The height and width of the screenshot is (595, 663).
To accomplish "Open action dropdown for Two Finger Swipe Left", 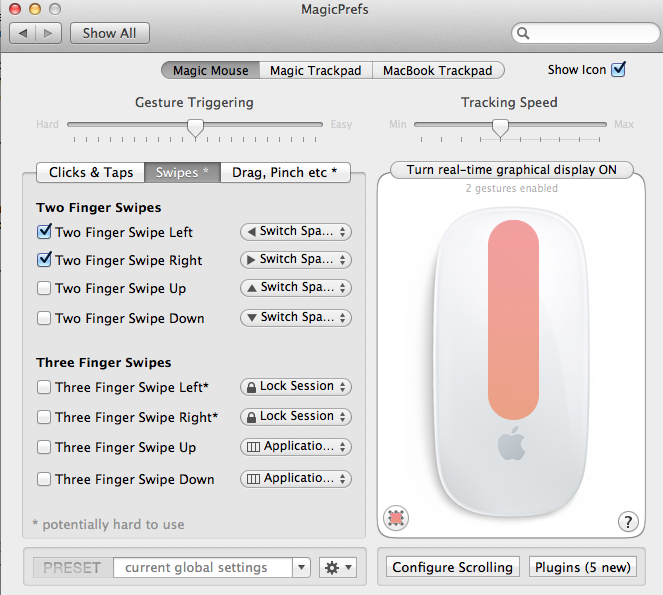I will pos(296,232).
